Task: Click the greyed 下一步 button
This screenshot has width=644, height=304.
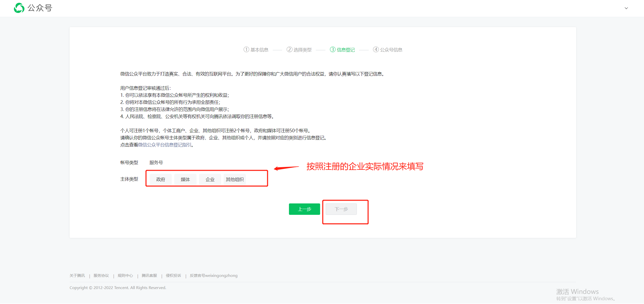Action: pyautogui.click(x=341, y=209)
